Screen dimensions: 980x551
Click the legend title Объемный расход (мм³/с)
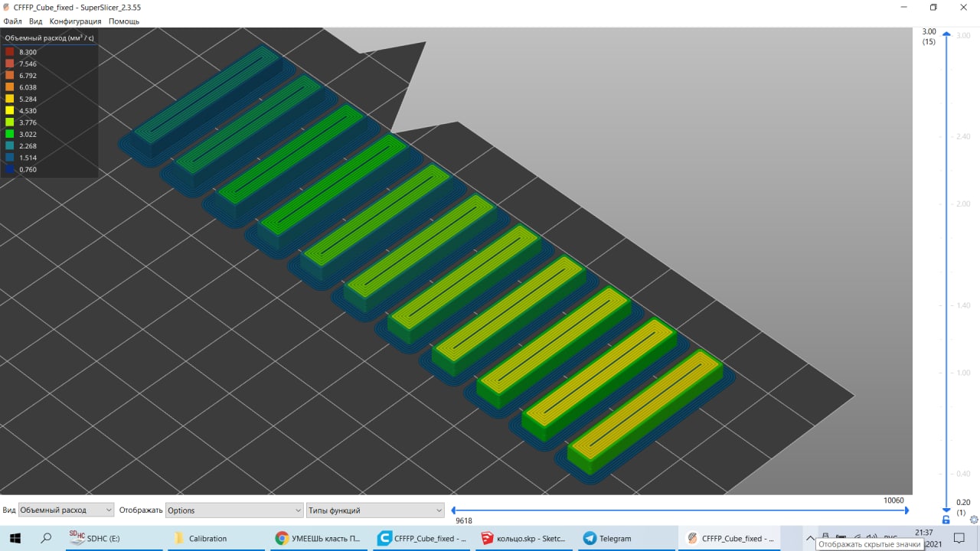[x=48, y=37]
